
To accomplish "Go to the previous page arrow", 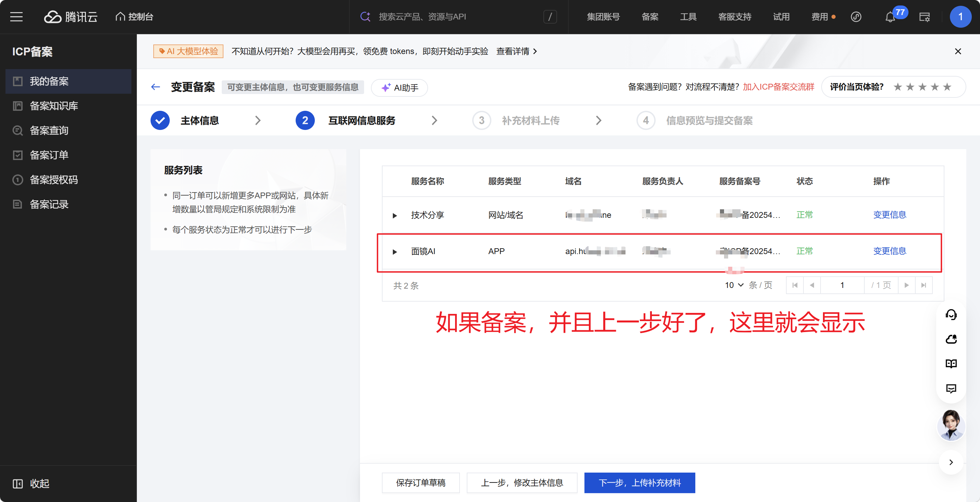I will point(812,285).
